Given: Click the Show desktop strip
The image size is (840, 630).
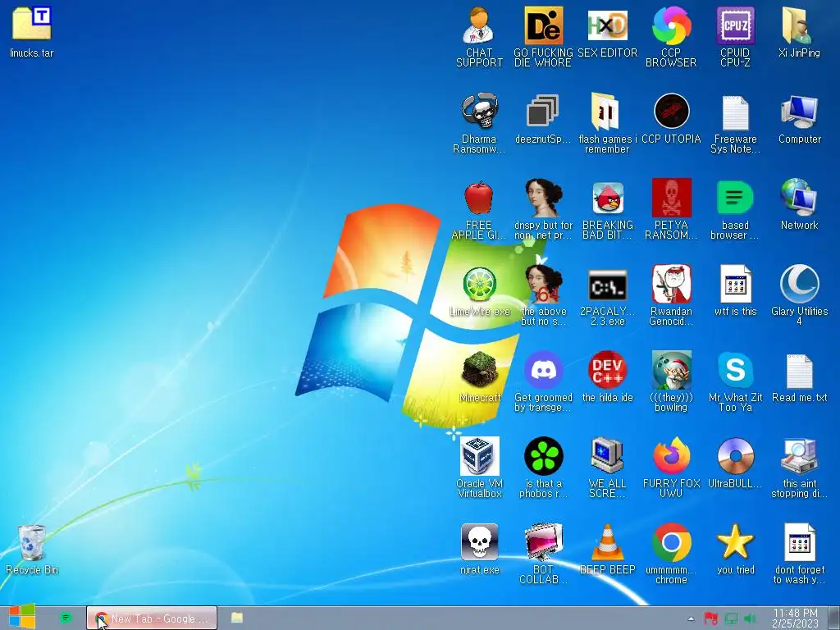Looking at the screenshot, I should [834, 618].
